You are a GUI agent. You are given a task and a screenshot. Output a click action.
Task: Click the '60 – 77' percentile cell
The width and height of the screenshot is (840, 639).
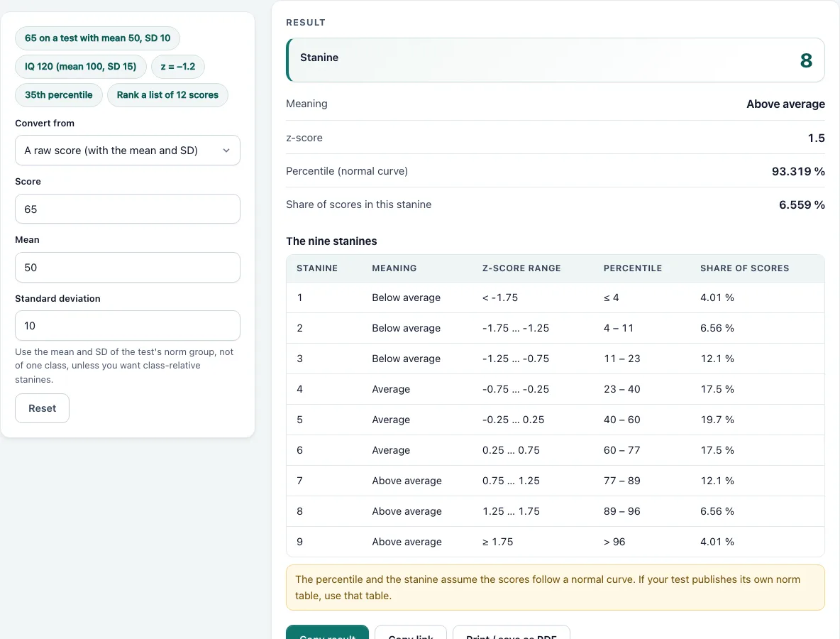pos(622,450)
